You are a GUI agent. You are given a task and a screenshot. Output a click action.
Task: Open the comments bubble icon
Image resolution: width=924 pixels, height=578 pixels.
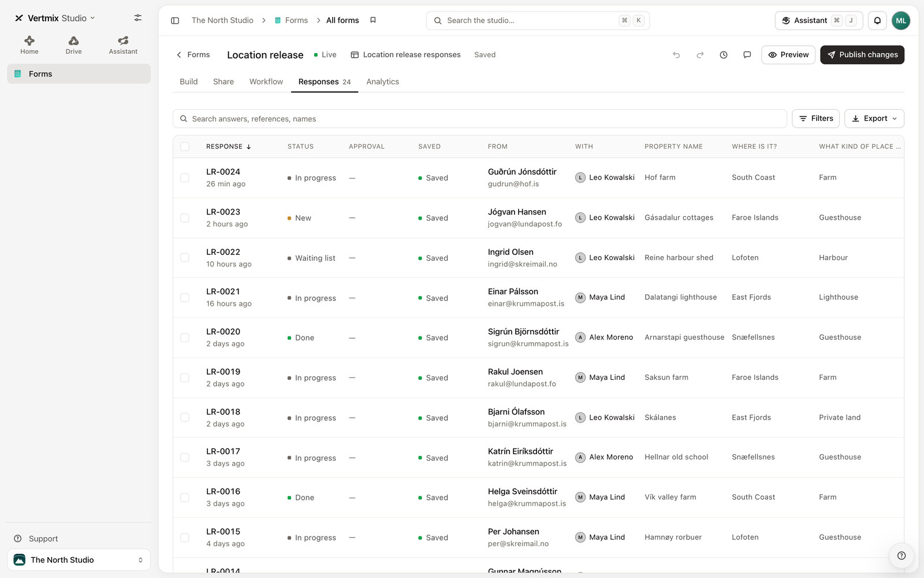coord(747,55)
